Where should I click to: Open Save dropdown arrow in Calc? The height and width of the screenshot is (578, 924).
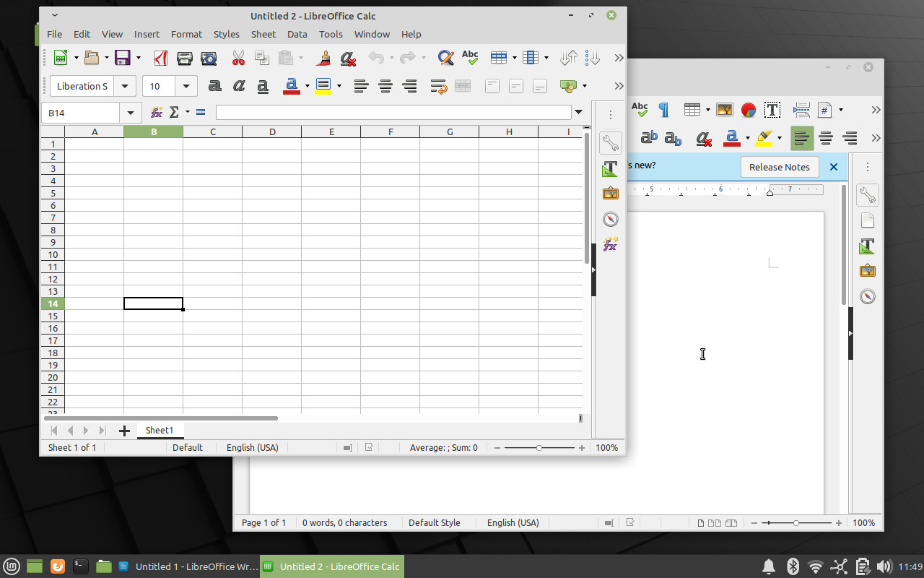tap(138, 58)
